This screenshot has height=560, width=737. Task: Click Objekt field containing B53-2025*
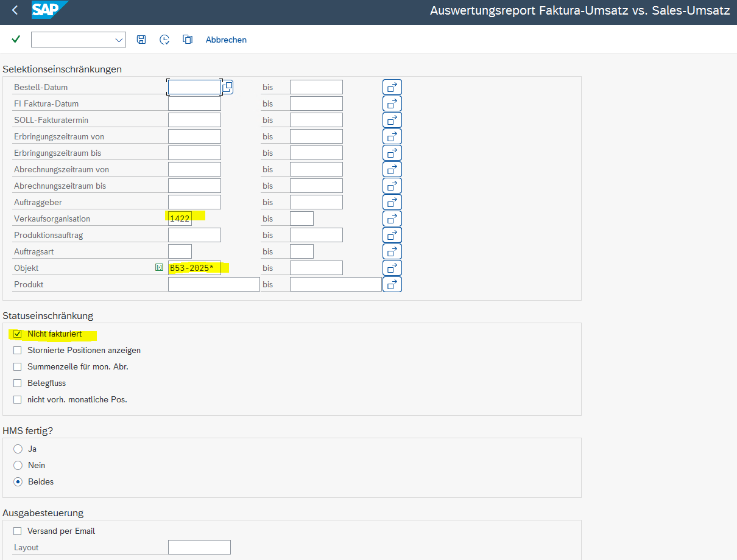(194, 268)
